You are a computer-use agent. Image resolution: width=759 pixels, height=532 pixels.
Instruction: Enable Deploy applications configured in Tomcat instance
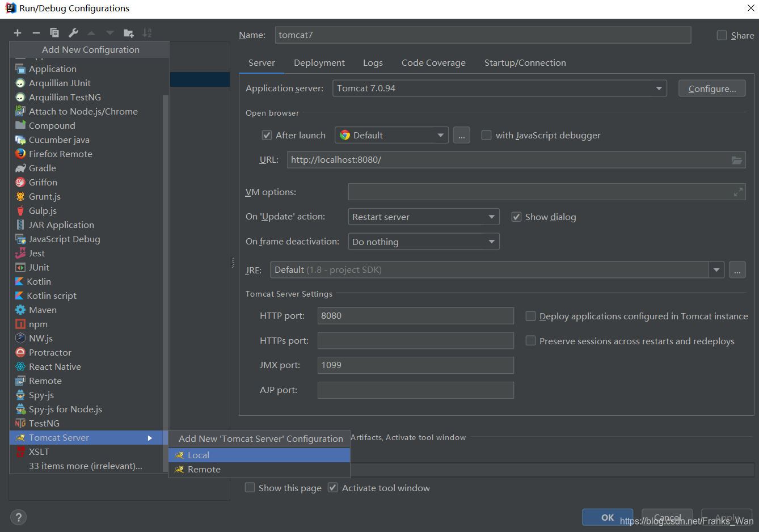tap(530, 316)
